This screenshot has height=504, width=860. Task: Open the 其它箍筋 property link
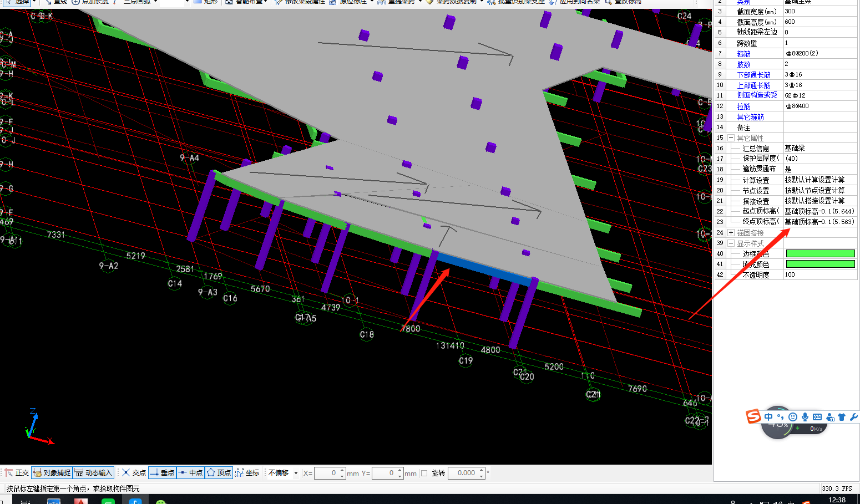750,117
